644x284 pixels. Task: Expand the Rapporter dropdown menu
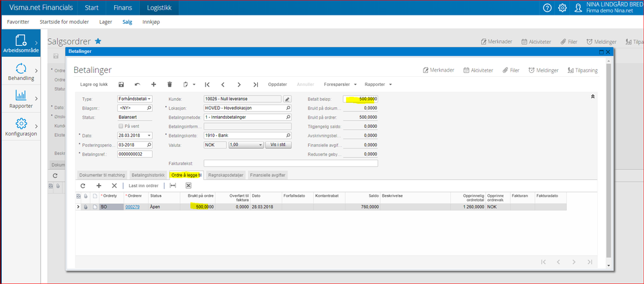click(378, 85)
